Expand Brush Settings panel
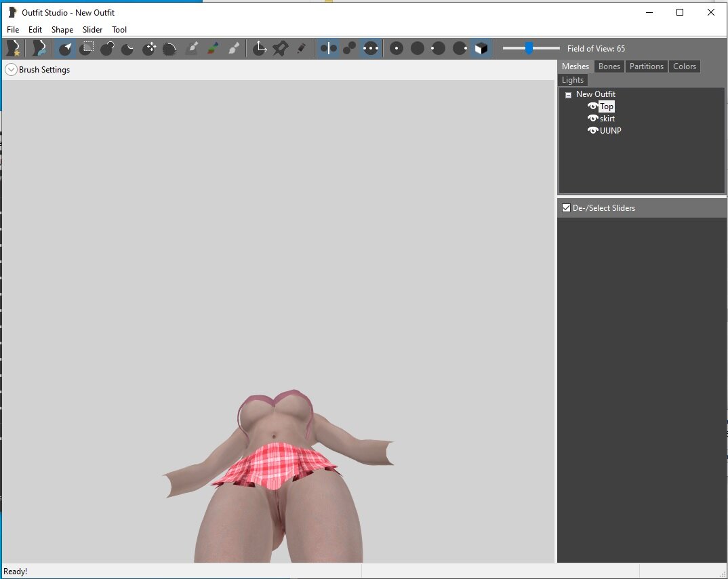This screenshot has width=728, height=579. coord(11,70)
